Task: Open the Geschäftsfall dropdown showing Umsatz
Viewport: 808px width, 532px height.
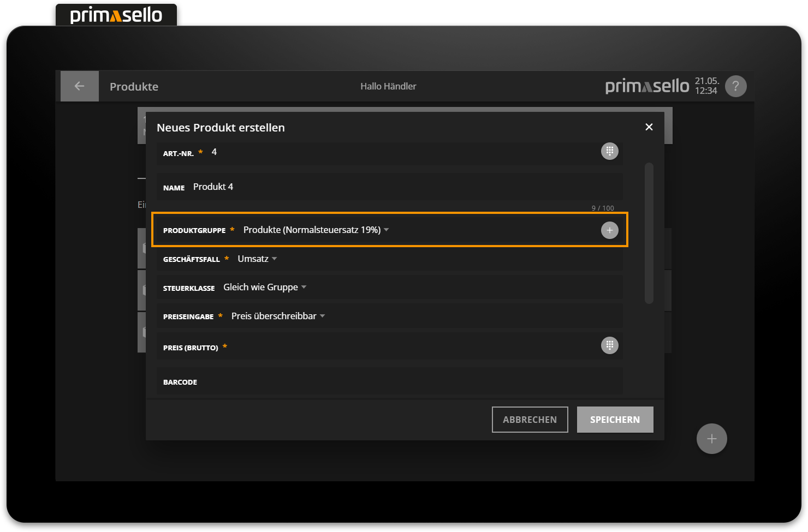Action: tap(257, 259)
